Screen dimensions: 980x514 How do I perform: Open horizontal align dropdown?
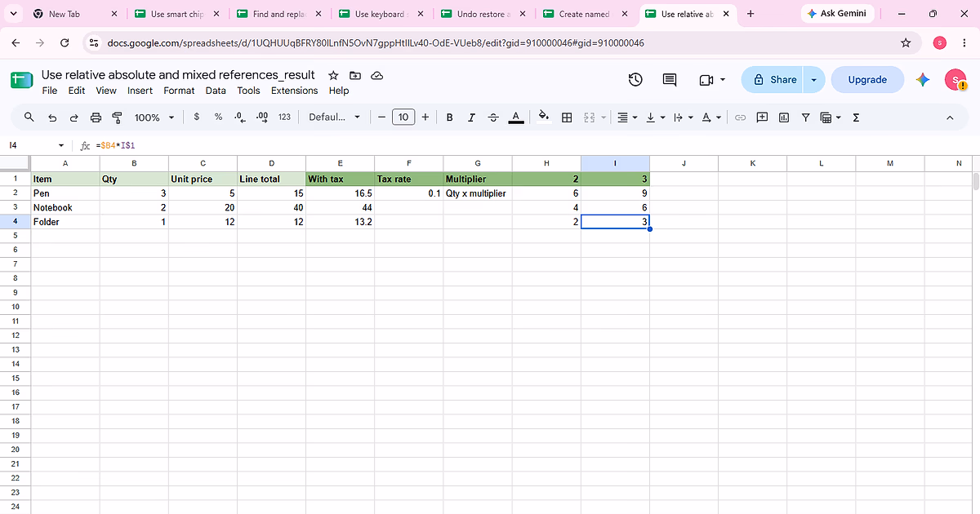(x=627, y=117)
